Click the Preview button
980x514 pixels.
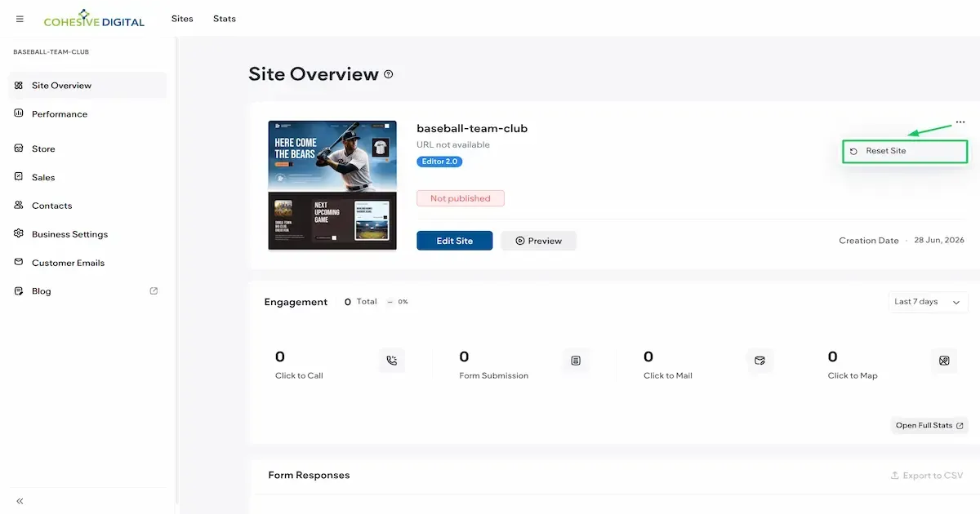pos(539,241)
